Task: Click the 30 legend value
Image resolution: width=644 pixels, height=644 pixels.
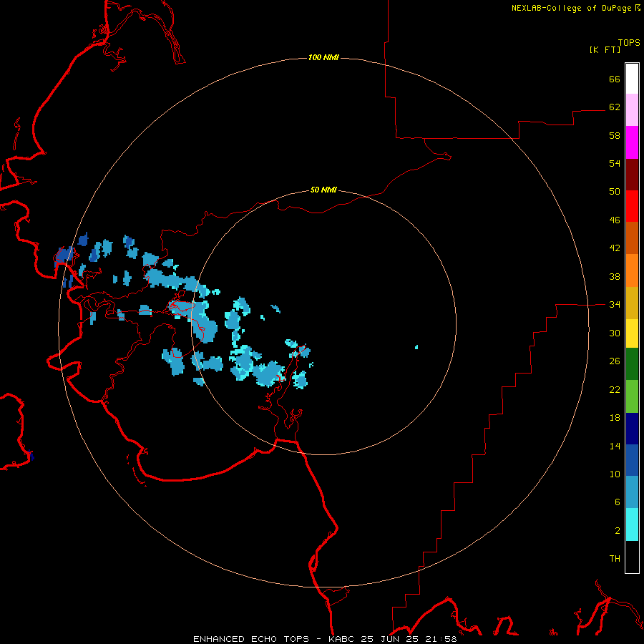Action: point(615,333)
